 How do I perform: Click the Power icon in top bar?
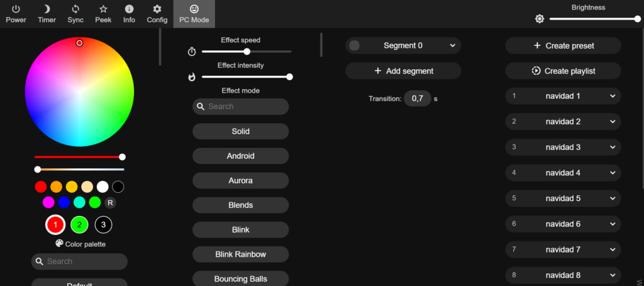(x=16, y=9)
